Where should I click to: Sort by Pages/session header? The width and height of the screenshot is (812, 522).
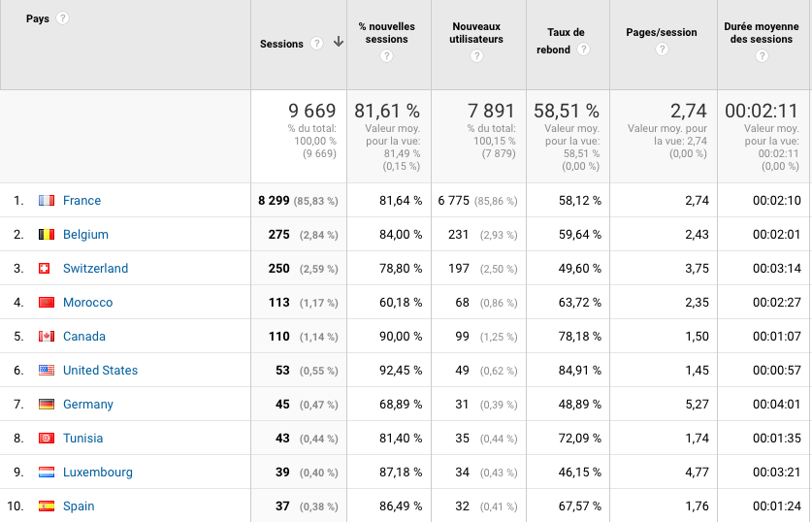662,32
